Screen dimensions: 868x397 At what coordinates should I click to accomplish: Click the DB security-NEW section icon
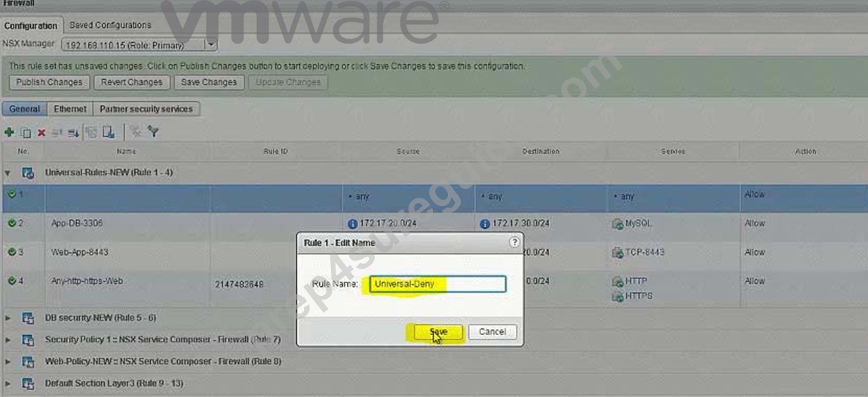28,319
